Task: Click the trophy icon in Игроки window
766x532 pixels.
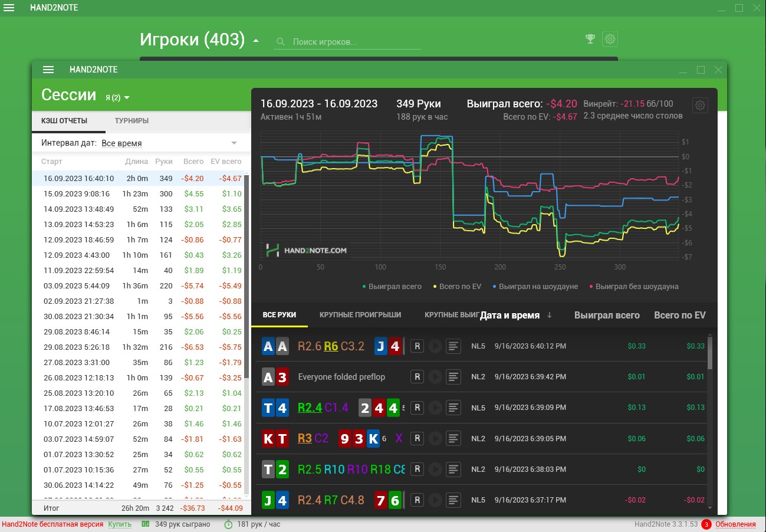Action: [590, 39]
